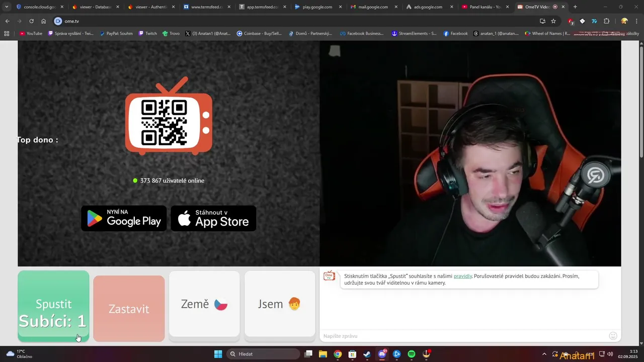Open the apps grid in bookmarks bar
Screen dimensions: 644x362
(7, 34)
